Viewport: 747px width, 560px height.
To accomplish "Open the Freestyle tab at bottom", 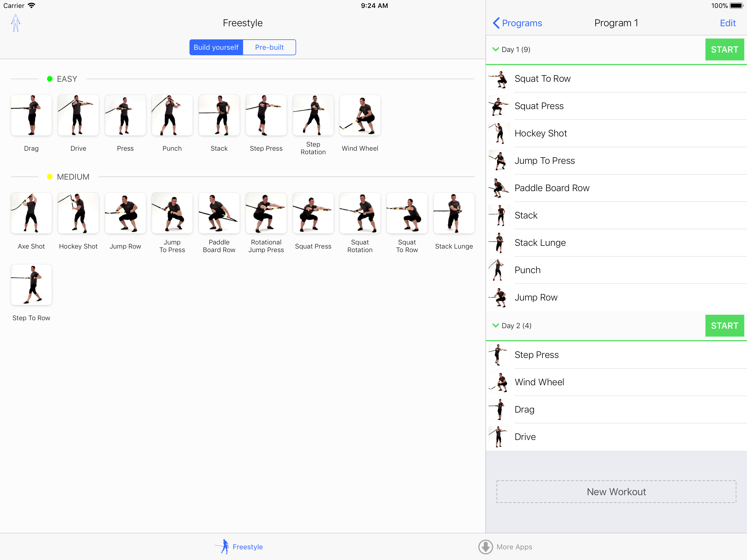I will coord(239,547).
